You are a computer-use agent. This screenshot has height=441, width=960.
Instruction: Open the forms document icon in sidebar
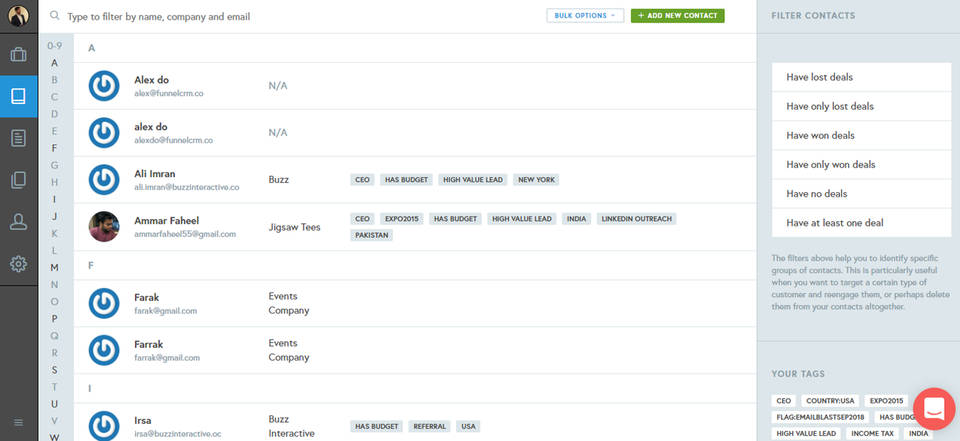pyautogui.click(x=18, y=138)
